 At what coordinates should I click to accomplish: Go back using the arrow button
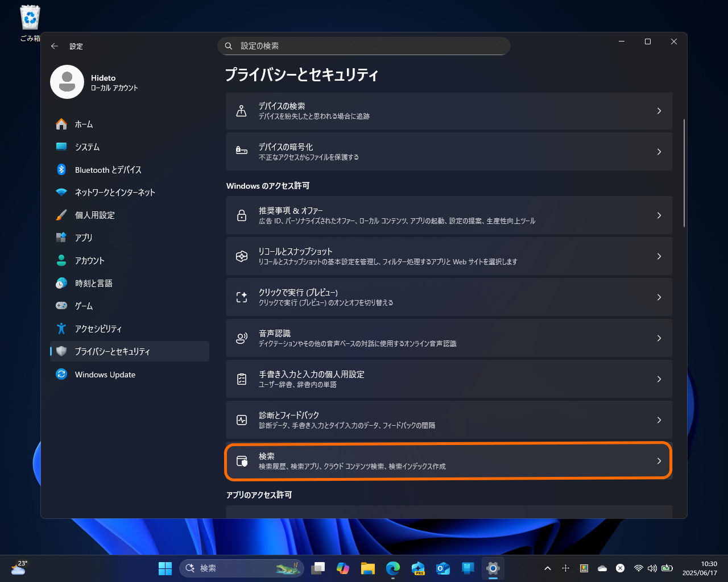tap(55, 46)
